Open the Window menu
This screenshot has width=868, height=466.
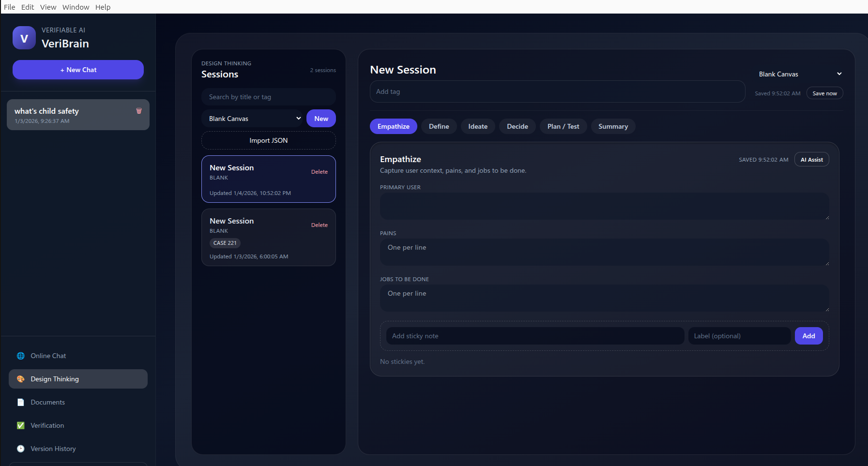click(76, 7)
